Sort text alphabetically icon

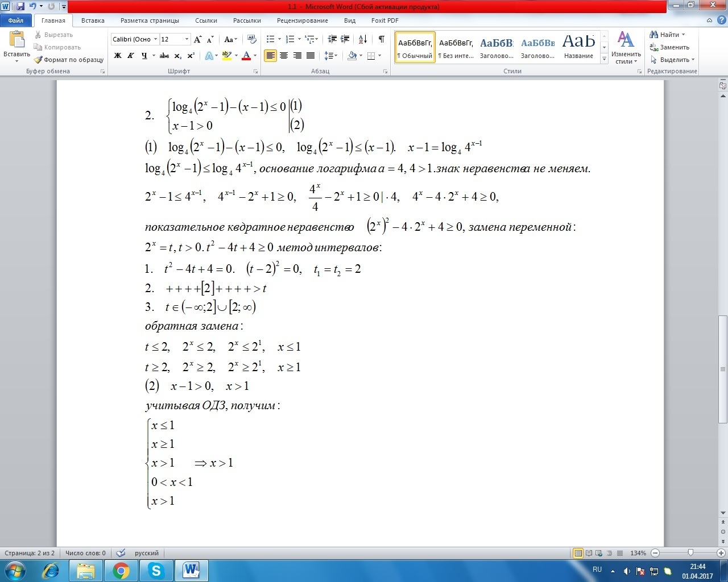pyautogui.click(x=362, y=39)
